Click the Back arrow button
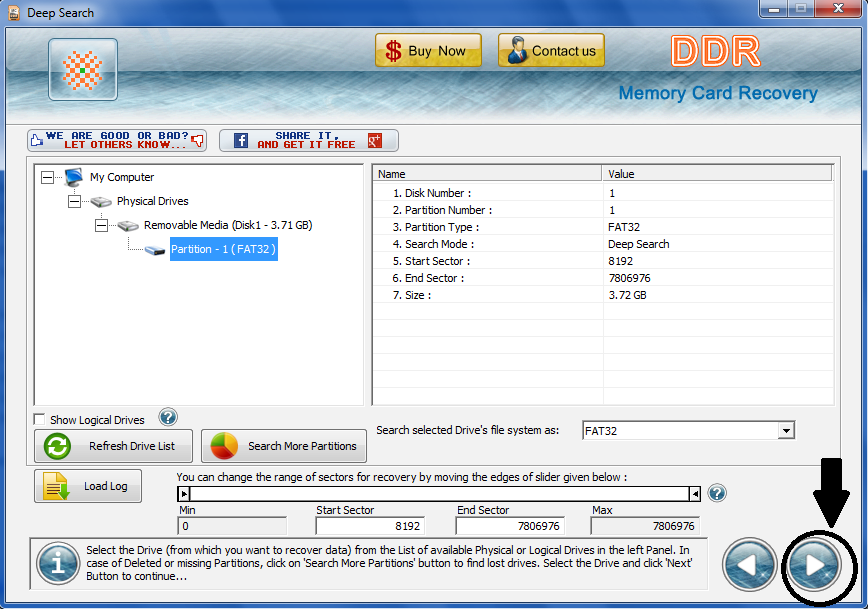The width and height of the screenshot is (868, 611). coord(749,565)
